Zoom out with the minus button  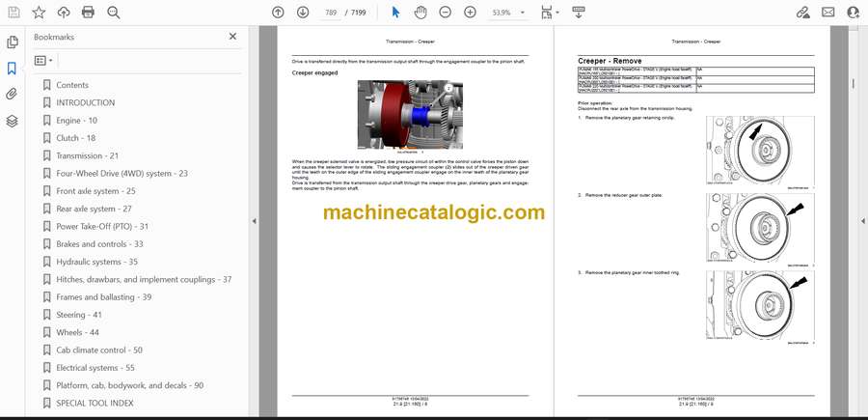click(445, 13)
